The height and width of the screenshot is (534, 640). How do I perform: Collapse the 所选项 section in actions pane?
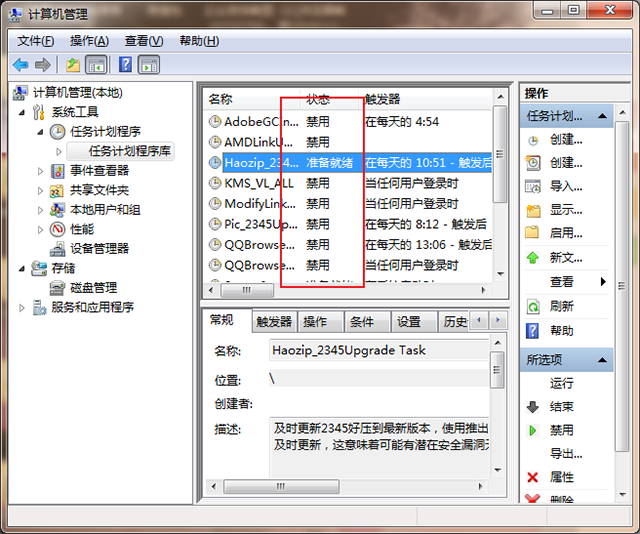pos(603,359)
